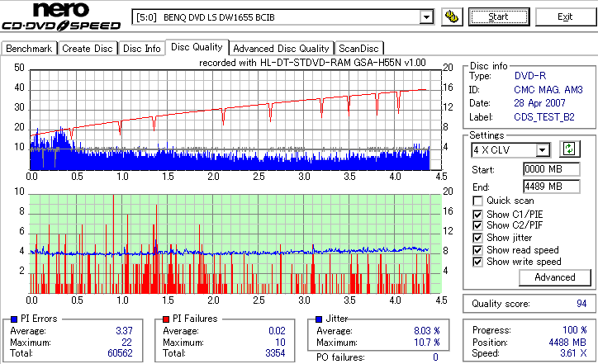Click the Start button
Image resolution: width=598 pixels, height=364 pixels.
pos(499,17)
